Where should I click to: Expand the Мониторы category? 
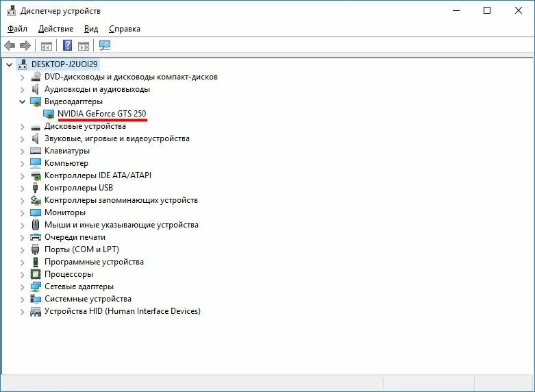tap(22, 213)
